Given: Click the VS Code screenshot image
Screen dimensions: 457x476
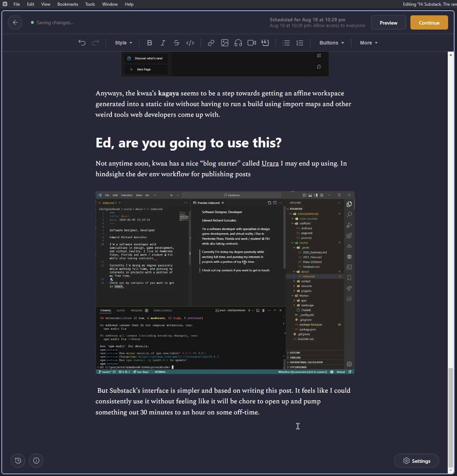Looking at the screenshot, I should [225, 283].
